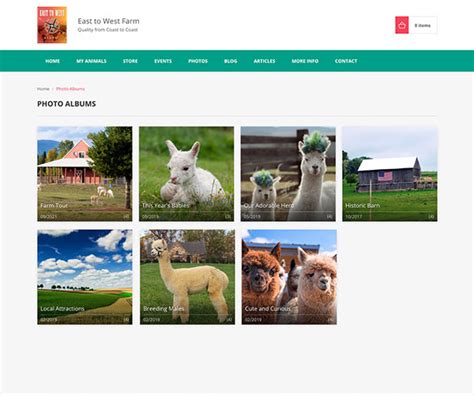
Task: Open the Cute and Curious album
Action: click(289, 277)
